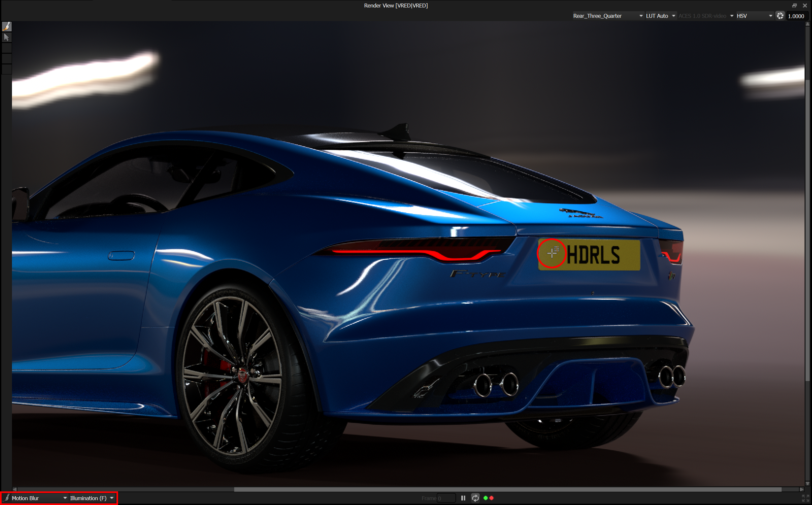Click the exposure value field showing 1.0000
This screenshot has height=505, width=812.
click(797, 16)
